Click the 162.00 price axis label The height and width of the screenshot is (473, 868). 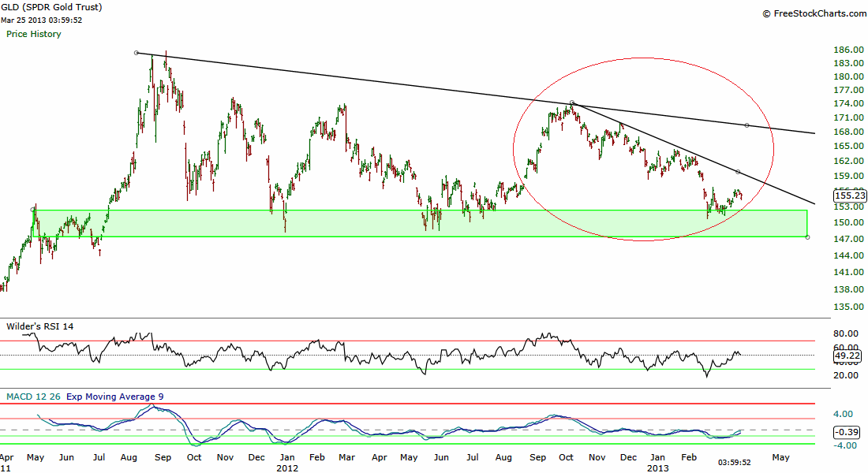[x=848, y=161]
